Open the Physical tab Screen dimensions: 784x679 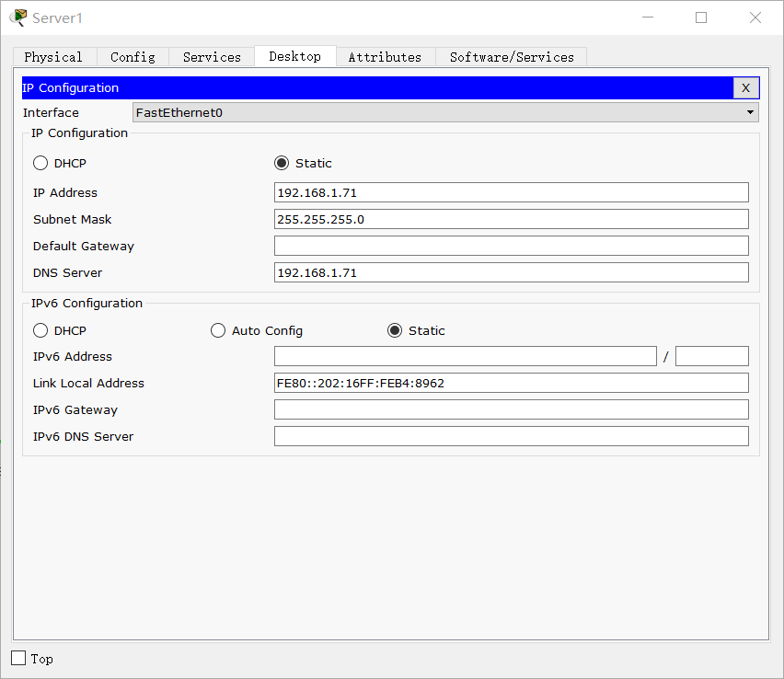coord(53,57)
